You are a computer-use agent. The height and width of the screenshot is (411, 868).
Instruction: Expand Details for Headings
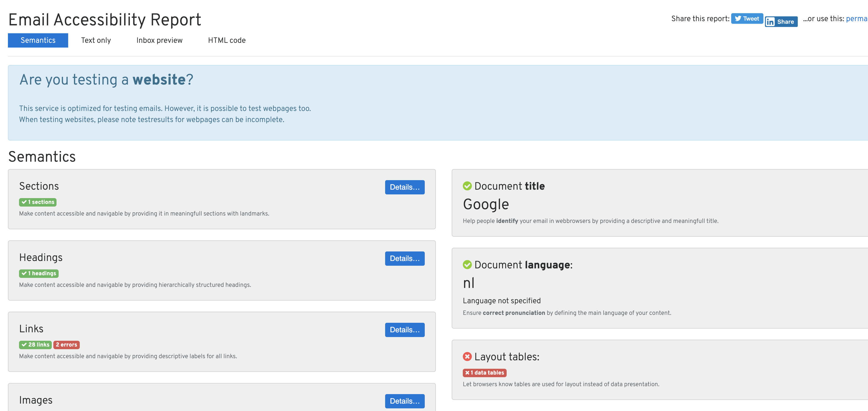404,258
